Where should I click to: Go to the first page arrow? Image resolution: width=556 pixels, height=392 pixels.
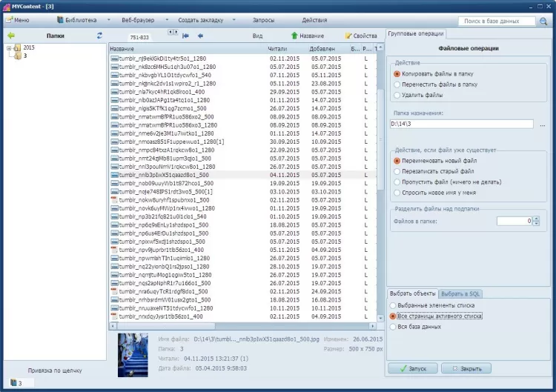click(x=185, y=36)
